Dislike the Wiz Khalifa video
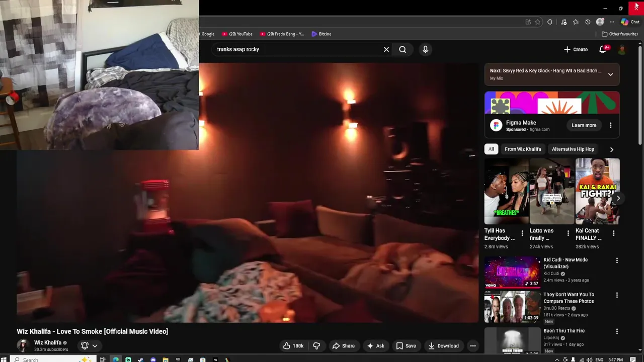The height and width of the screenshot is (362, 644). pyautogui.click(x=316, y=346)
